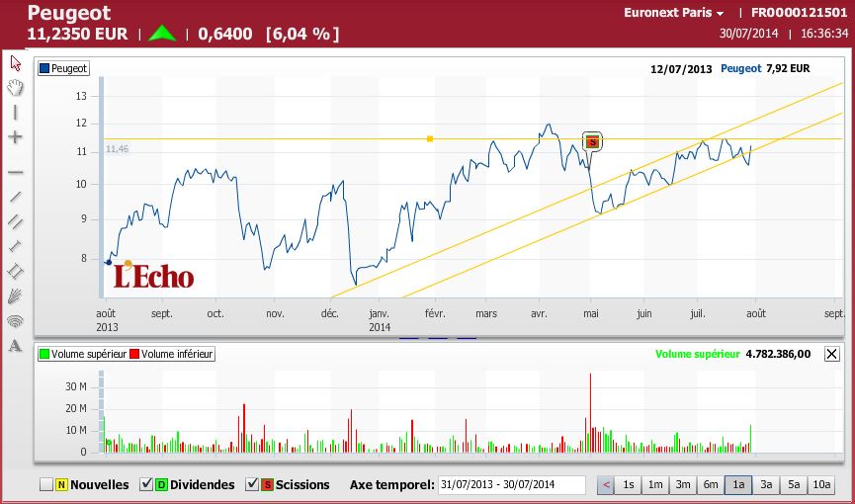Select the text annotation A tool
The height and width of the screenshot is (504, 855).
pos(15,346)
